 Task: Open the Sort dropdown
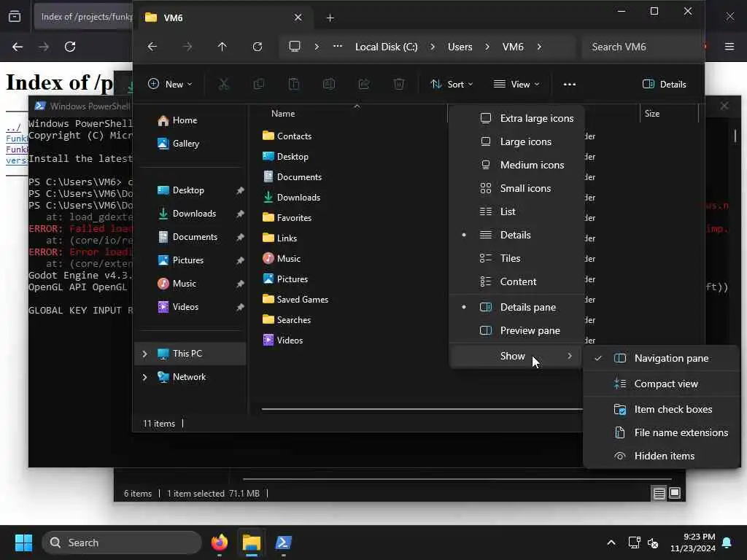coord(452,85)
